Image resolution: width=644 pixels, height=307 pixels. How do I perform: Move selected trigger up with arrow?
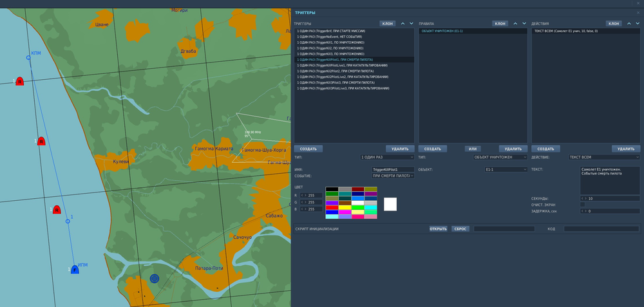tap(402, 23)
